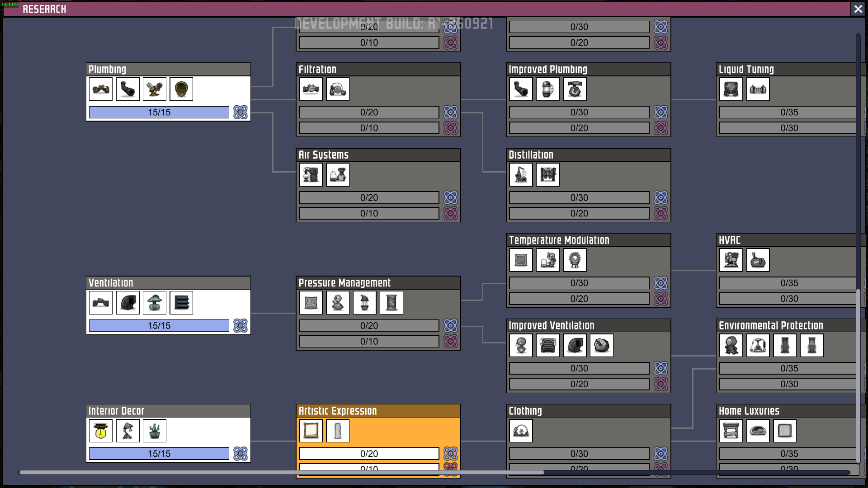Click Improved Plumbing pink research point icon
This screenshot has width=868, height=488.
(660, 128)
